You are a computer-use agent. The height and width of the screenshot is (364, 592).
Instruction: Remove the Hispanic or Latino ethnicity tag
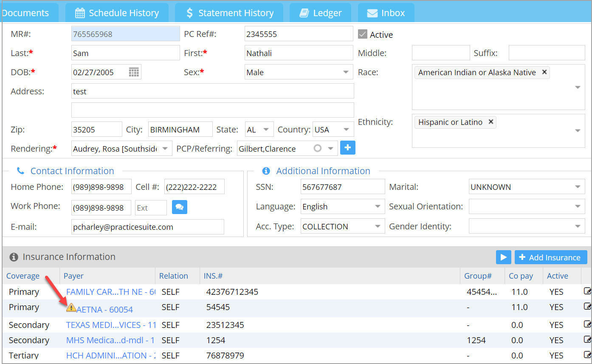click(x=491, y=122)
